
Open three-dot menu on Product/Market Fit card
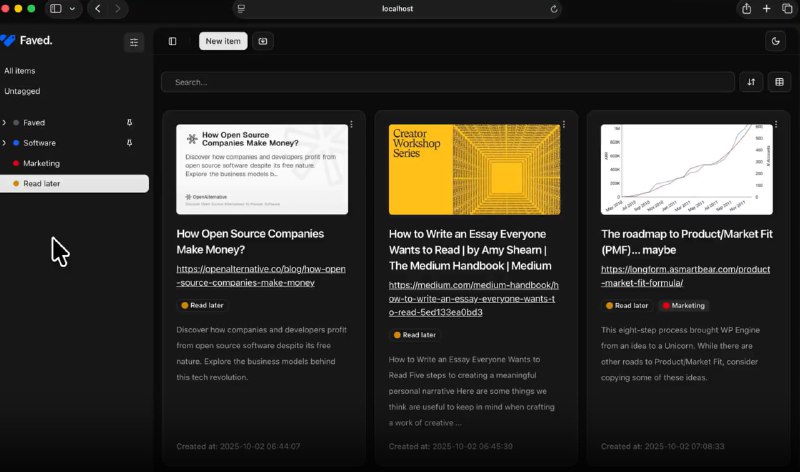(x=777, y=125)
